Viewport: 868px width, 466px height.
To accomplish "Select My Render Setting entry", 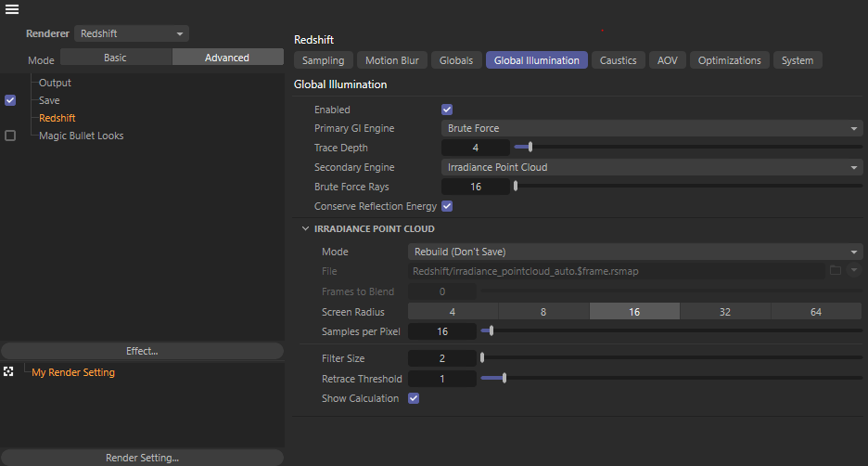I will pyautogui.click(x=73, y=372).
